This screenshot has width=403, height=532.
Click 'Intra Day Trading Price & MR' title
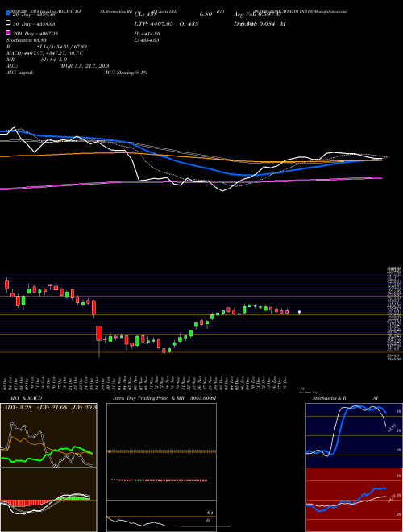tap(148, 398)
